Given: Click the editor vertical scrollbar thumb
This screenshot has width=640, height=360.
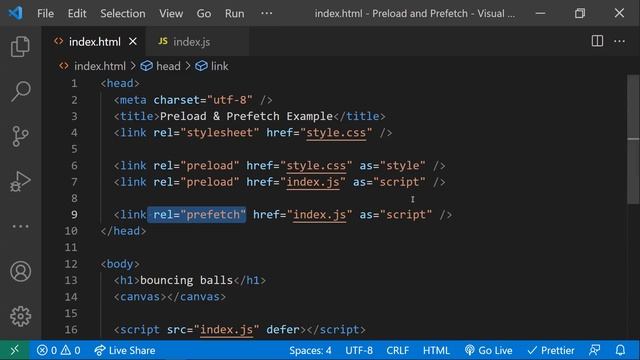Looking at the screenshot, I should pos(633,139).
